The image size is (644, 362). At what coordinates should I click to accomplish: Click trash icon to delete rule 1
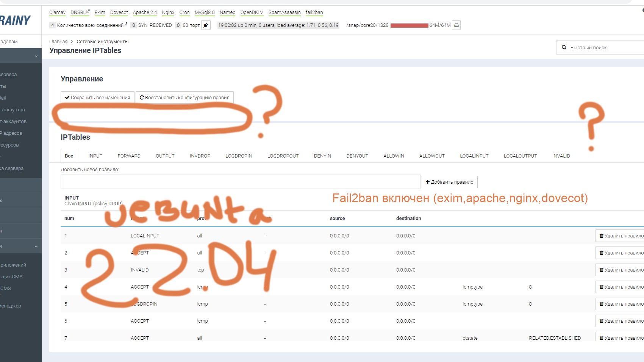pyautogui.click(x=601, y=236)
